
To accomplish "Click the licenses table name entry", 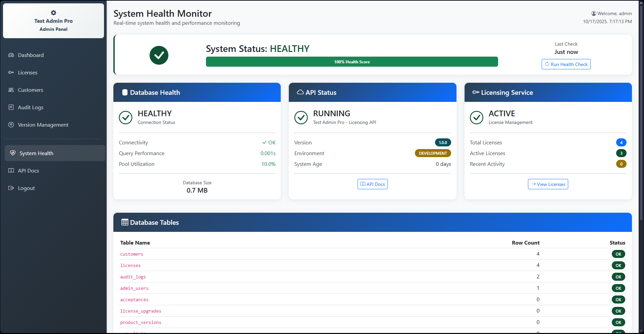I will [130, 266].
